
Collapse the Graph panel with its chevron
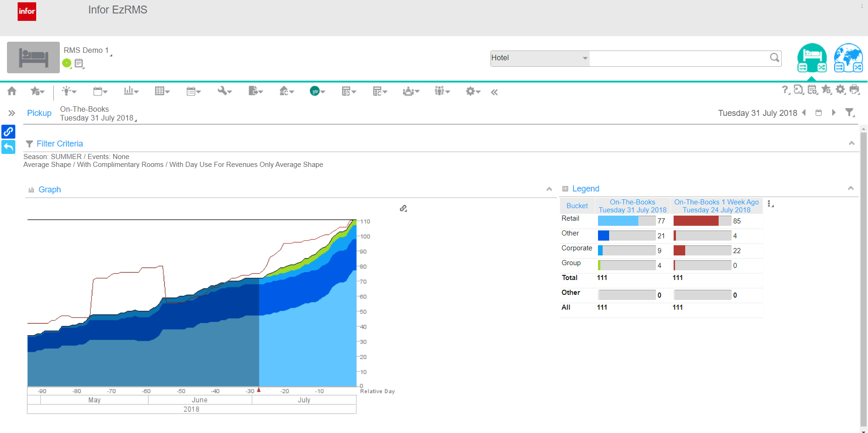(549, 189)
